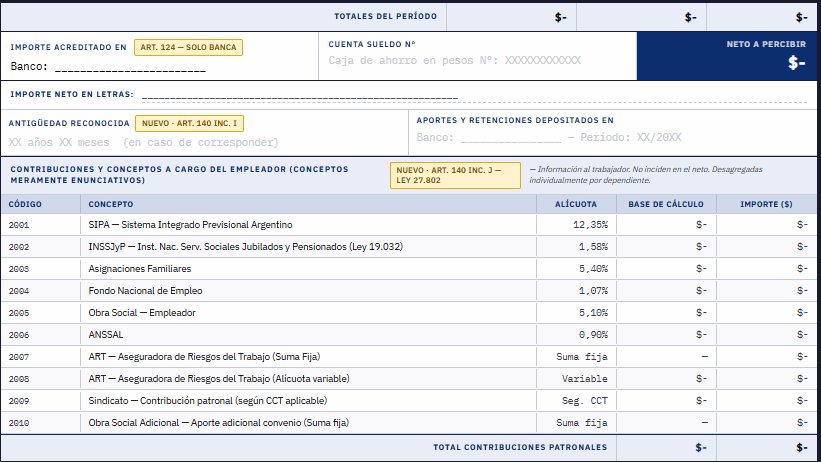
Task: Click the CÓDIGO column header
Action: pos(25,204)
